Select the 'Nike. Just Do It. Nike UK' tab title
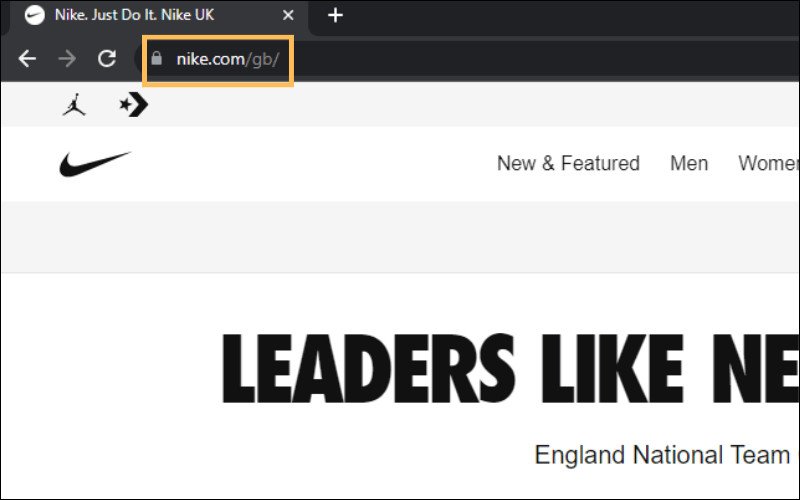 [x=148, y=16]
